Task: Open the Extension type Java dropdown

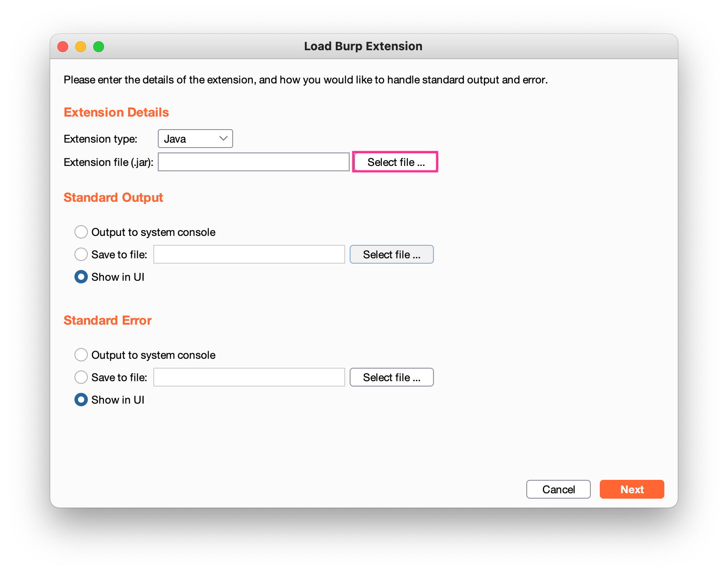Action: click(x=195, y=139)
